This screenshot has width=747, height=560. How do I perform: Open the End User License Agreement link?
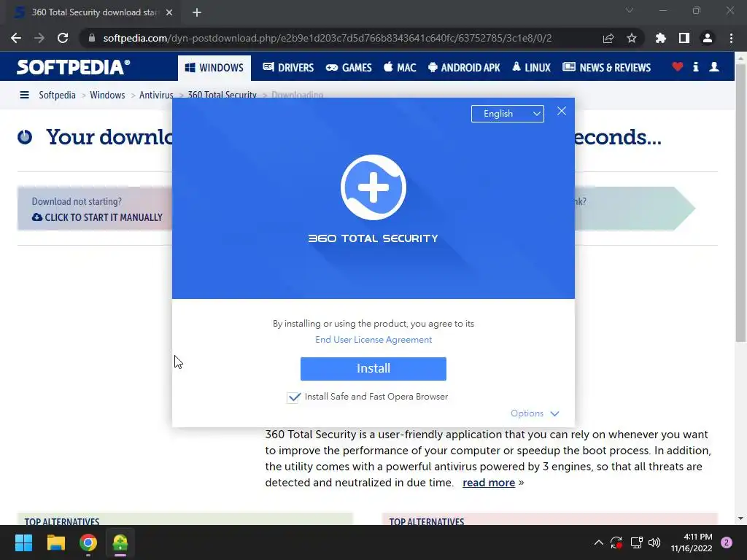pos(373,340)
